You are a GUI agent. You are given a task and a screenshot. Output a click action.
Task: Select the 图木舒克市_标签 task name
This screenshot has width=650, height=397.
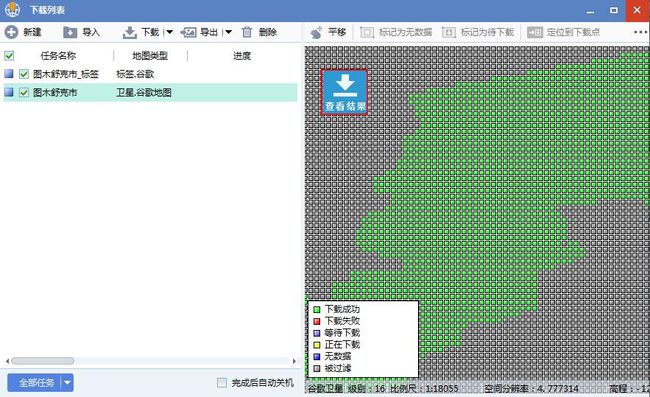tap(66, 74)
